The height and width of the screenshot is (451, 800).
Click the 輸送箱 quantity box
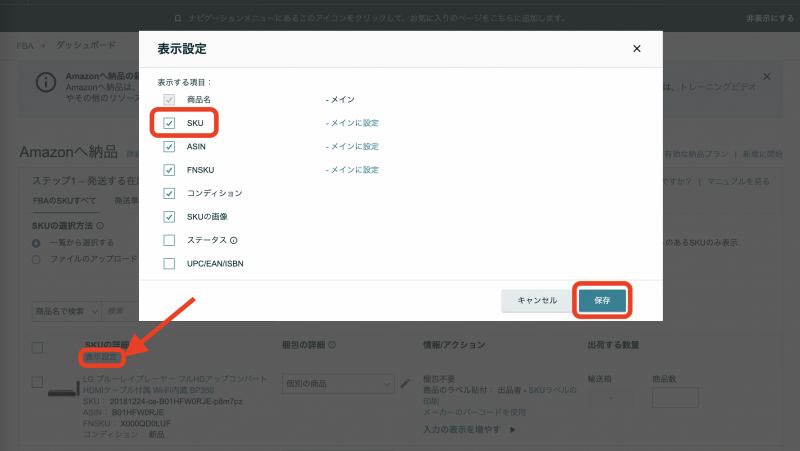pyautogui.click(x=610, y=397)
